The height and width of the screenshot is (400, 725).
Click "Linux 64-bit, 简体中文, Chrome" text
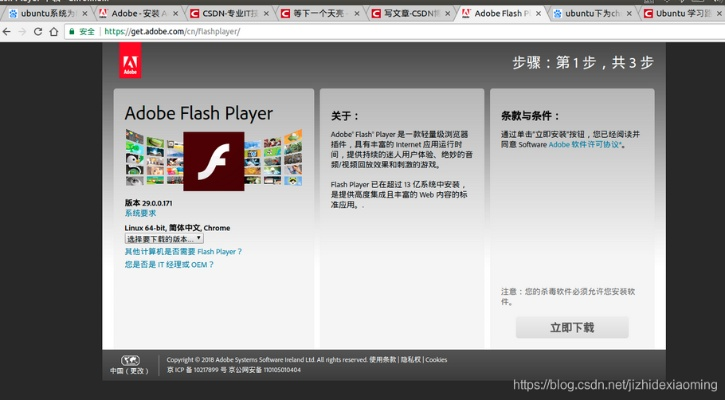(177, 228)
